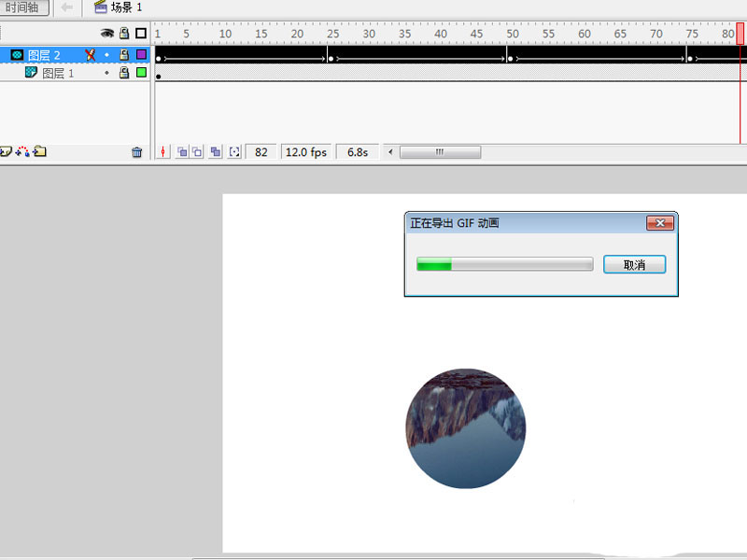
Task: Toggle visibility dot of 图层 2
Action: pos(106,55)
